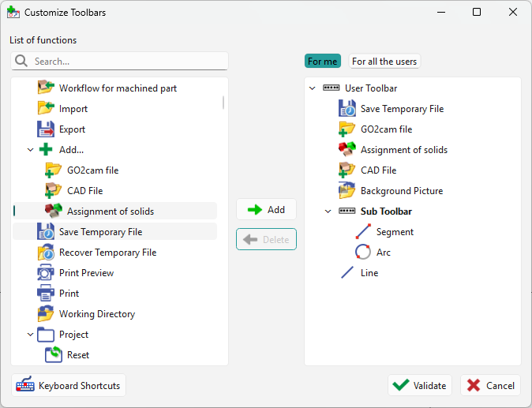Click the Arc icon in Sub Toolbar
Screen dimensions: 532x408
coord(363,253)
